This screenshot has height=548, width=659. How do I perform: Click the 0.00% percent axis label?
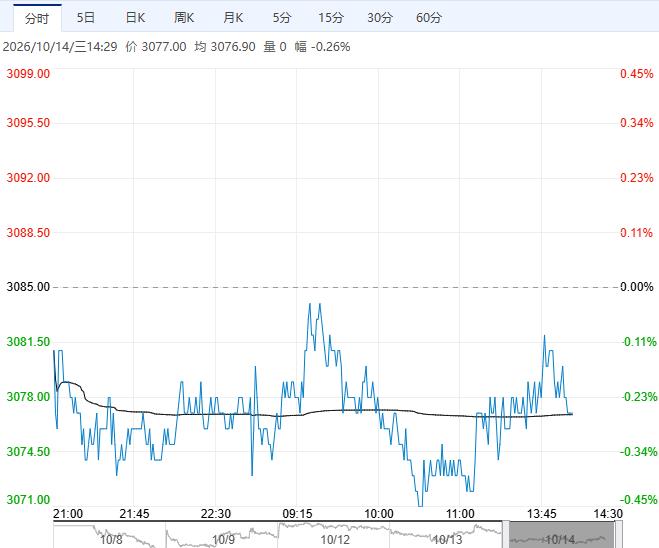click(x=637, y=287)
